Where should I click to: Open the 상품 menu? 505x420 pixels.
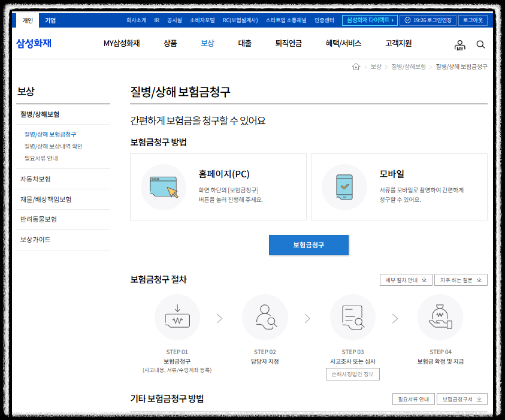(x=170, y=43)
